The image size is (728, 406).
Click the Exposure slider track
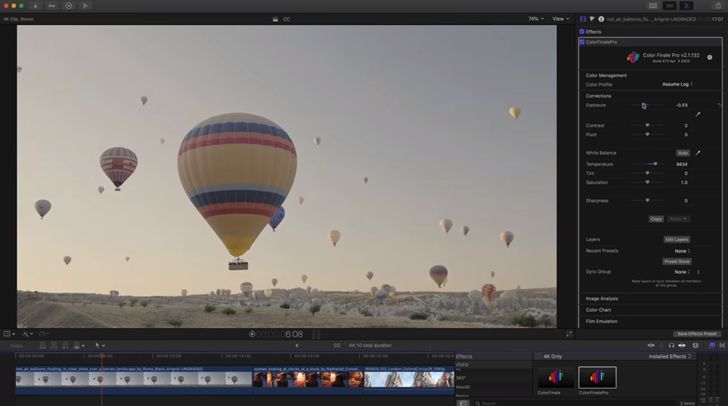[647, 105]
